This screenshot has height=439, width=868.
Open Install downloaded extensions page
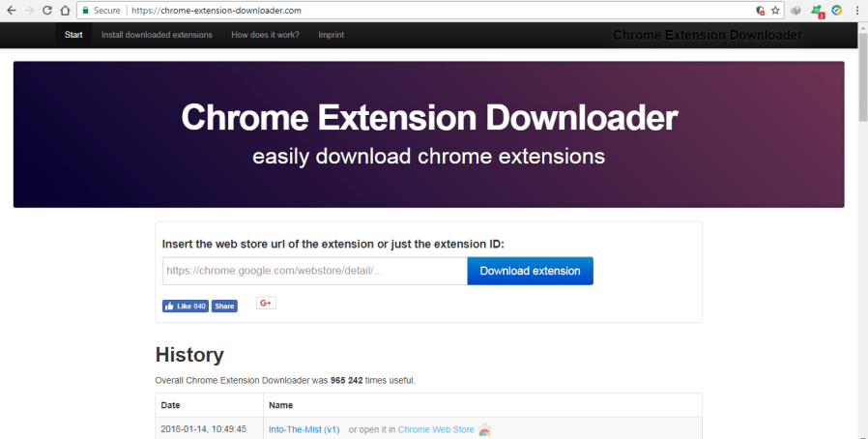point(157,35)
